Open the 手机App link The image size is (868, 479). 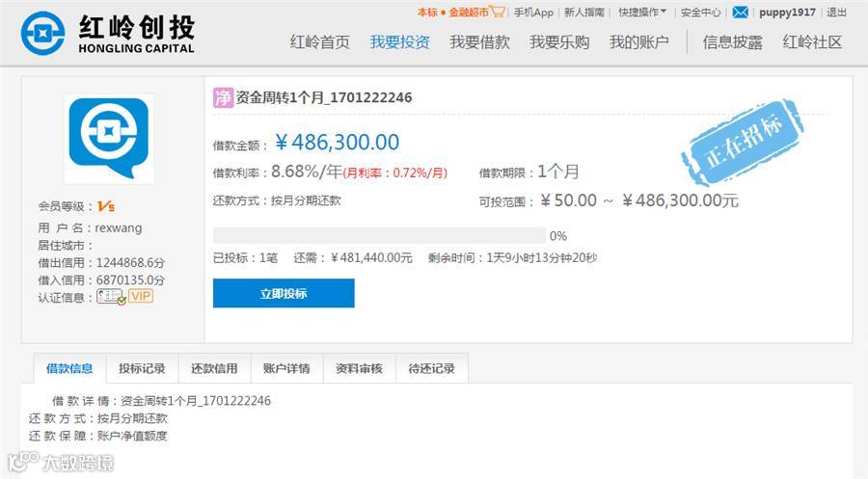533,13
